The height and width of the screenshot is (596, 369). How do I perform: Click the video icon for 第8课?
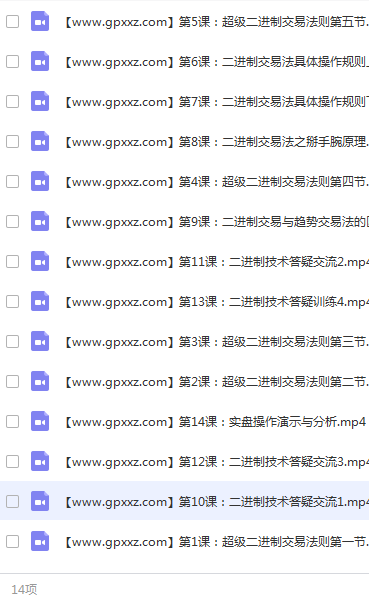40,141
